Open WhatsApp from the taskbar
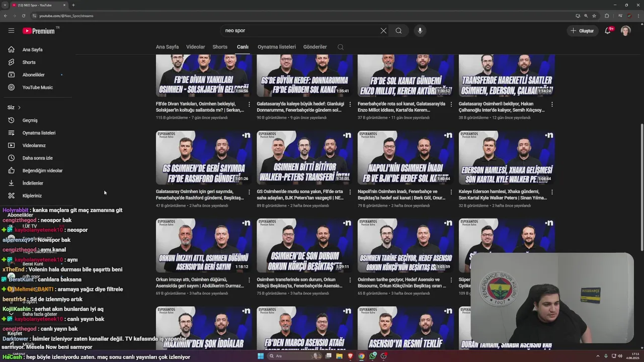This screenshot has height=362, width=644. (x=373, y=356)
